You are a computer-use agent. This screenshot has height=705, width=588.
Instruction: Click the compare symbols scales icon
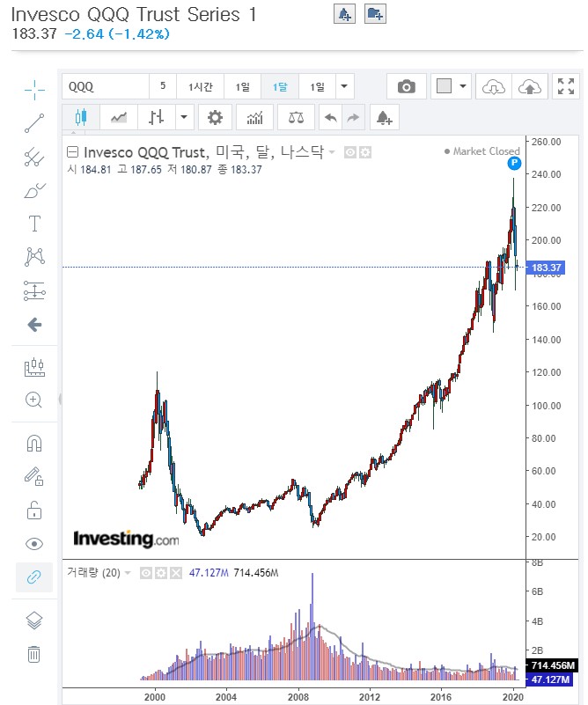coord(296,117)
